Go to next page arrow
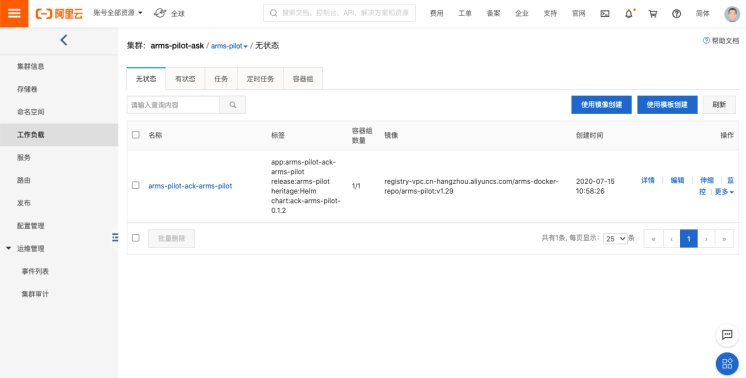The image size is (746, 378). point(707,239)
